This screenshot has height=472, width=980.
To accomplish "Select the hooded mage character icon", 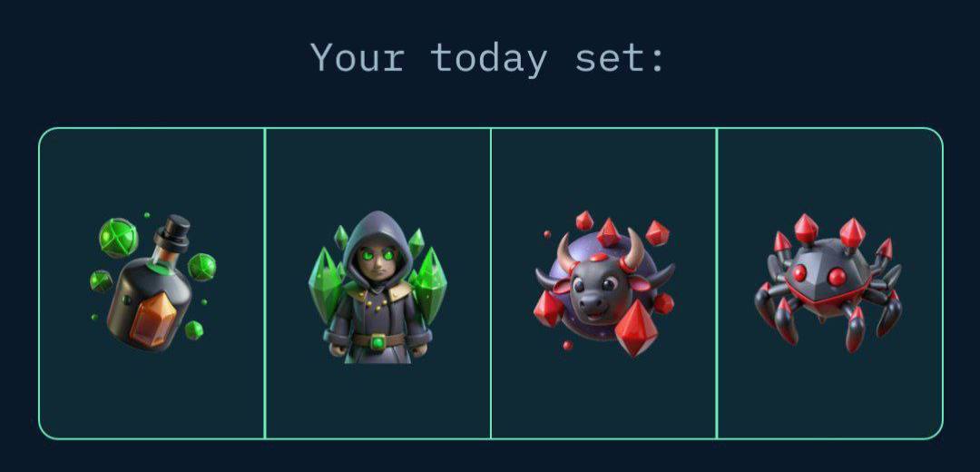I will pyautogui.click(x=377, y=287).
